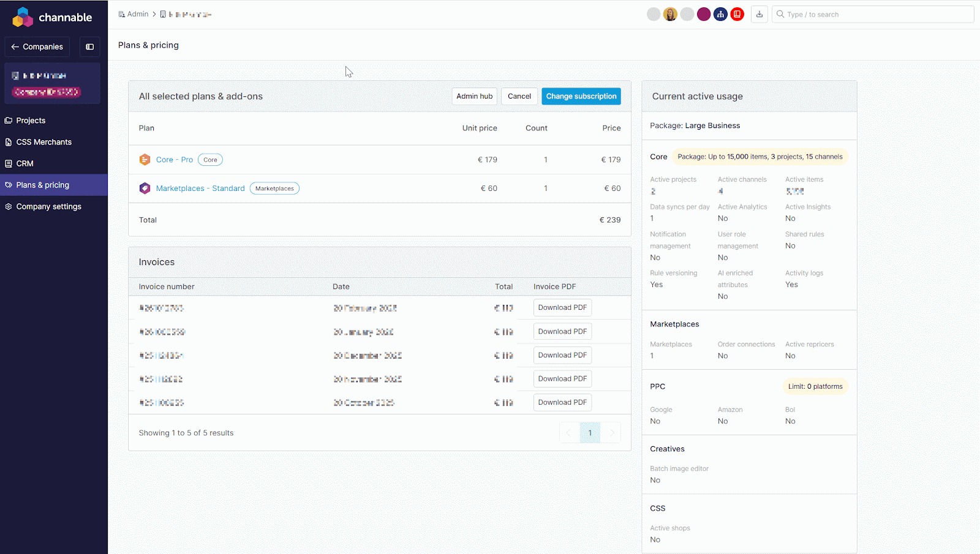Click the Channable logo

(52, 17)
